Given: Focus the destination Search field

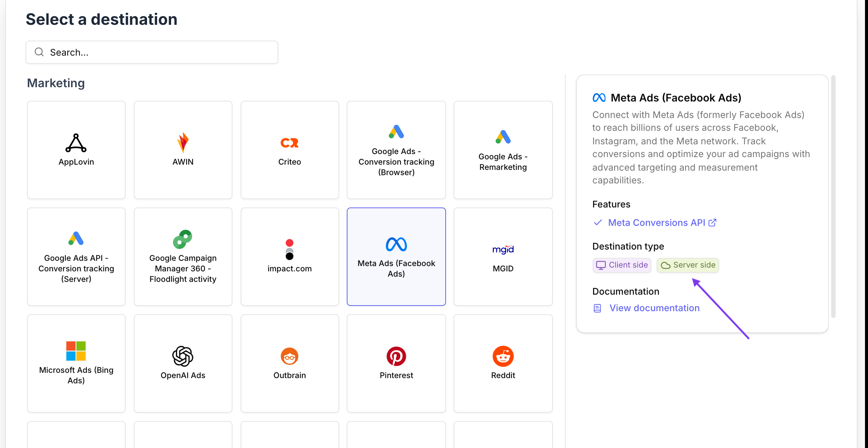Looking at the screenshot, I should (x=152, y=52).
